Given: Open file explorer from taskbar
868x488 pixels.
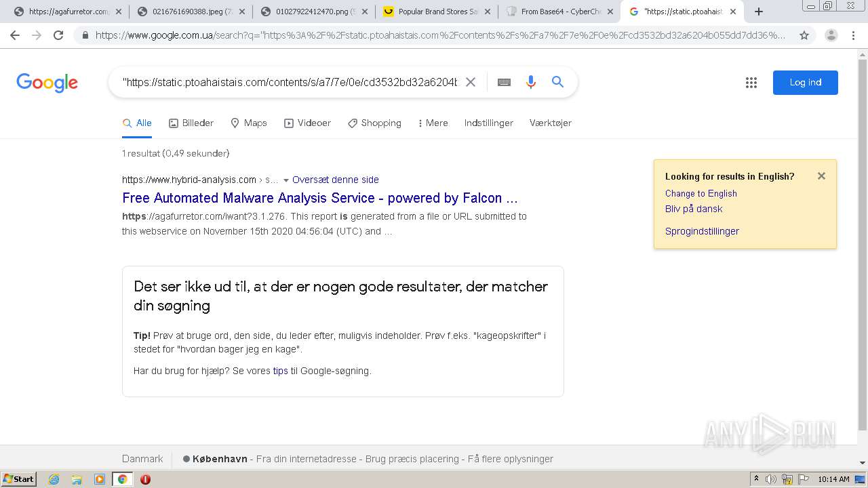Looking at the screenshot, I should 77,479.
